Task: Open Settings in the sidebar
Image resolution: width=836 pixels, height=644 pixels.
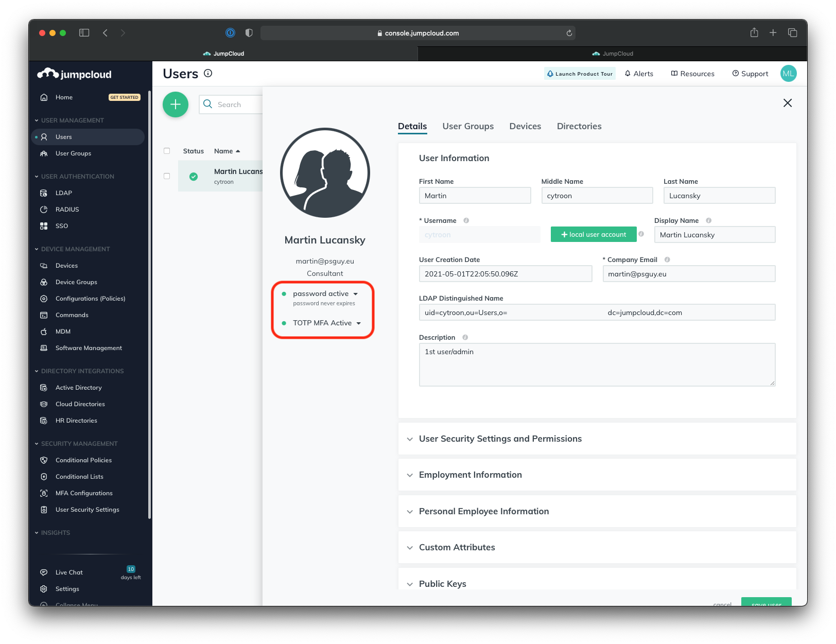Action: pos(67,589)
